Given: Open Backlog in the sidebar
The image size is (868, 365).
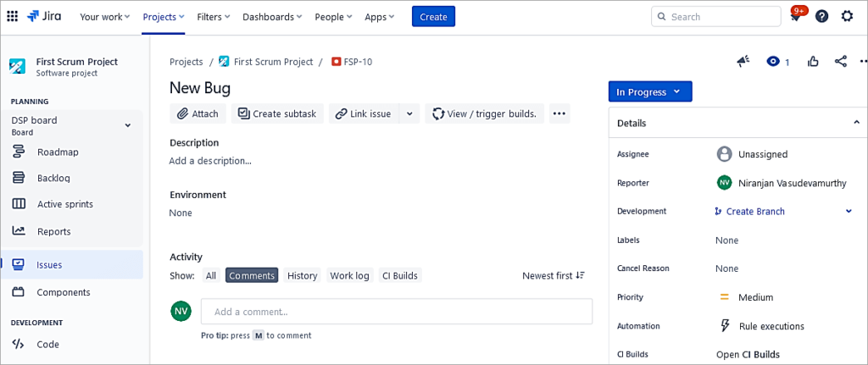Looking at the screenshot, I should point(53,178).
